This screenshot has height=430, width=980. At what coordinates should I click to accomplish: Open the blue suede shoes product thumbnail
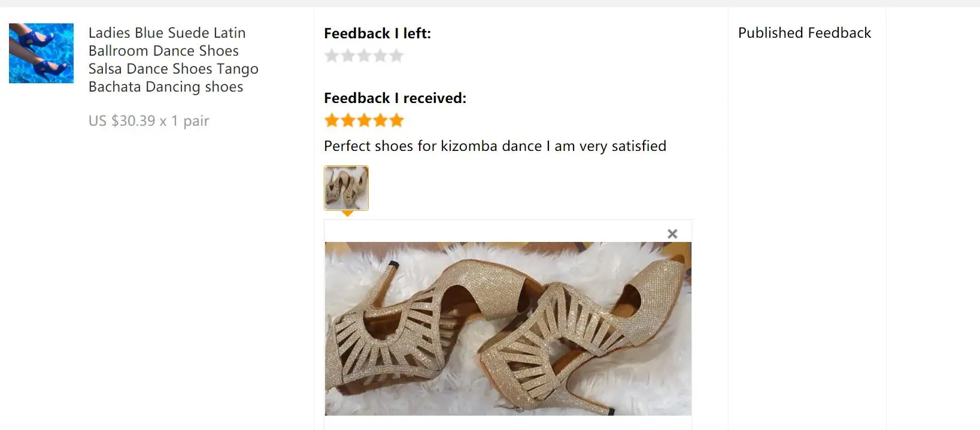[x=41, y=53]
